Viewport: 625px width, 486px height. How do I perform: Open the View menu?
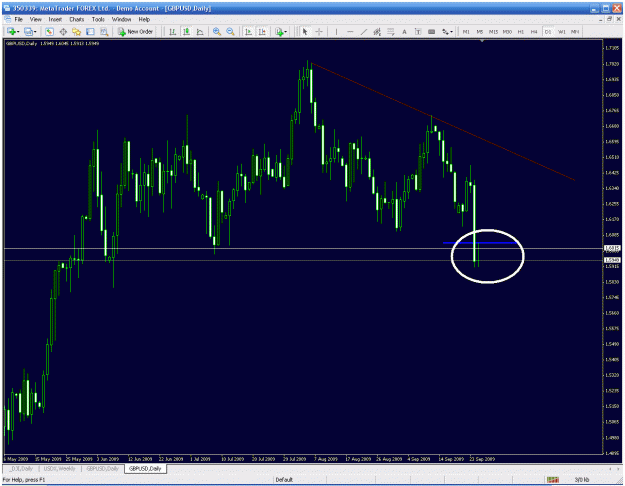(x=35, y=19)
